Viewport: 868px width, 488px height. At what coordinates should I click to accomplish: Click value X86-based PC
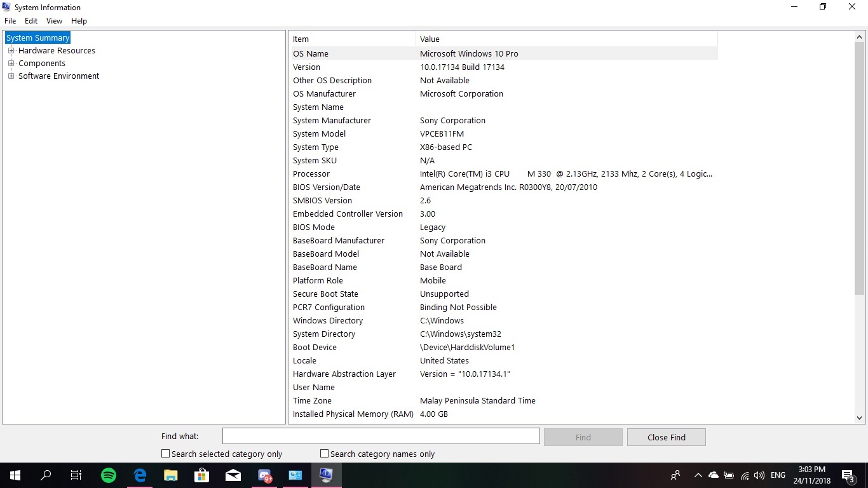click(x=446, y=147)
